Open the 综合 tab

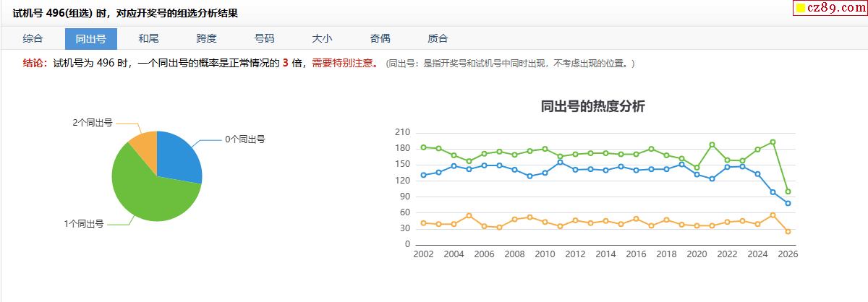(x=33, y=39)
